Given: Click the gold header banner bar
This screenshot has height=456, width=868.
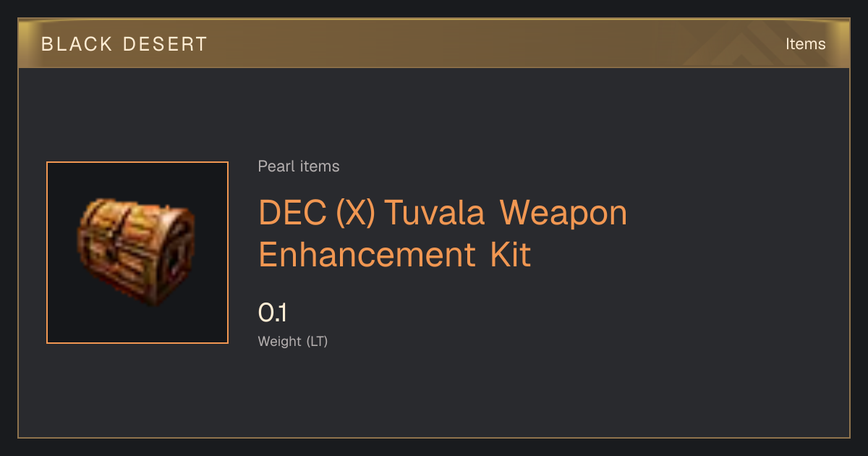Looking at the screenshot, I should (x=434, y=43).
